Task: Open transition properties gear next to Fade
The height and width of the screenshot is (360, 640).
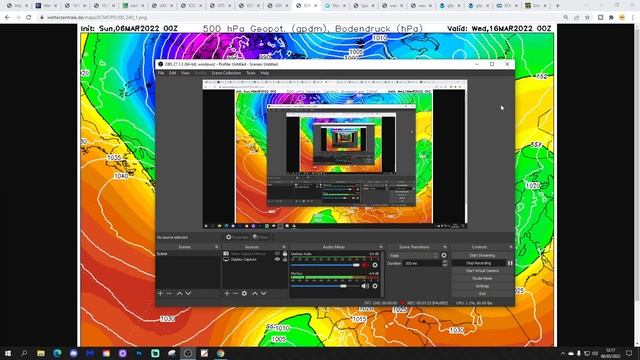Action: point(444,256)
